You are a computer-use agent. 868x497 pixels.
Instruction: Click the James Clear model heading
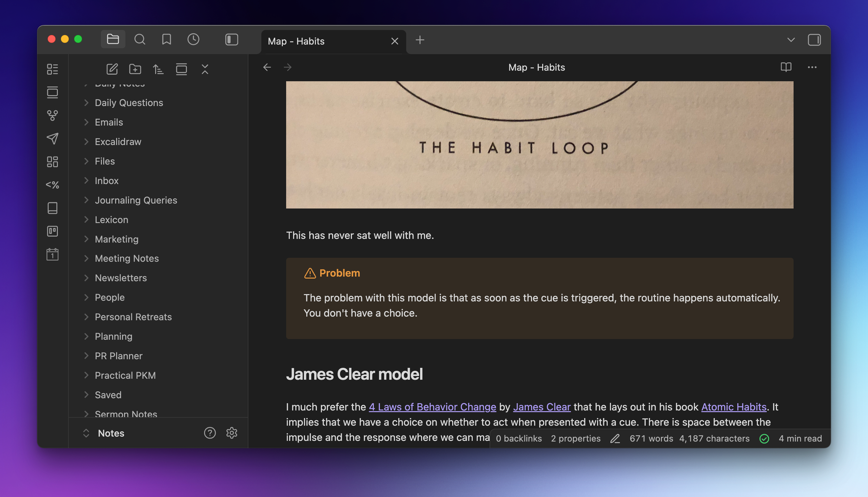(354, 374)
